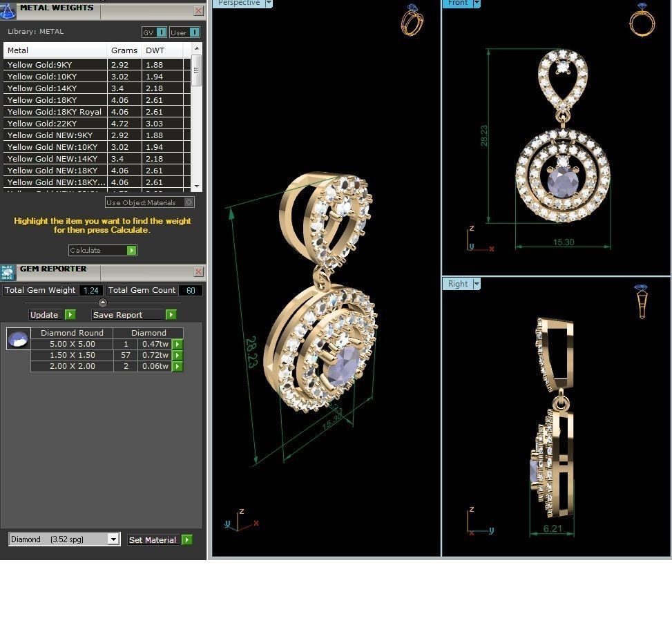This screenshot has height=643, width=672.
Task: Click the 1.50 X 1.50 size cell
Action: coord(72,356)
